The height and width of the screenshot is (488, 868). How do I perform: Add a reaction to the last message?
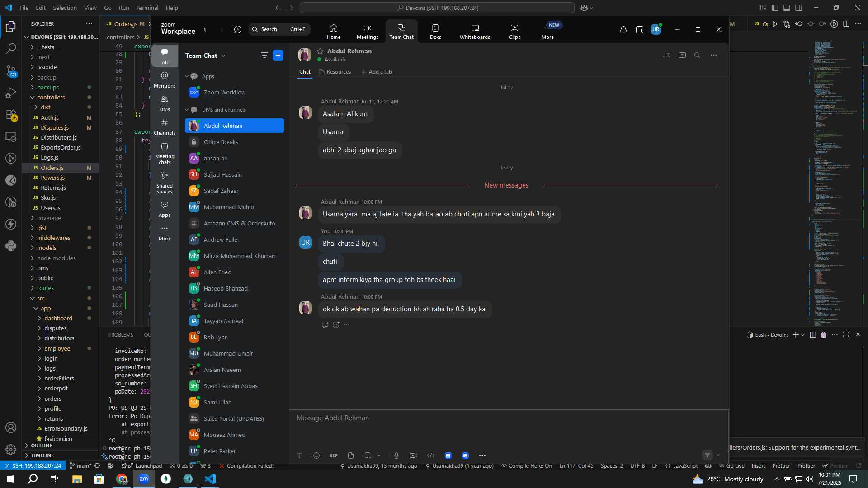[336, 325]
